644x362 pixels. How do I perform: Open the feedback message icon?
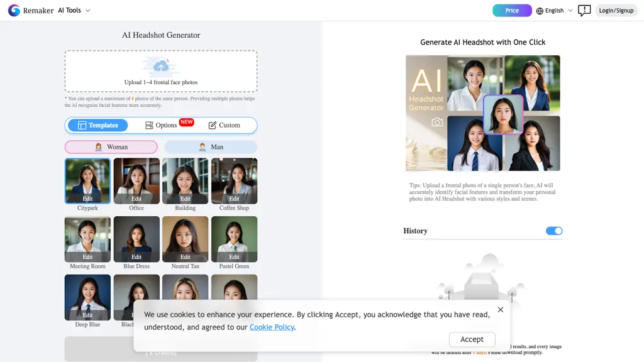584,11
